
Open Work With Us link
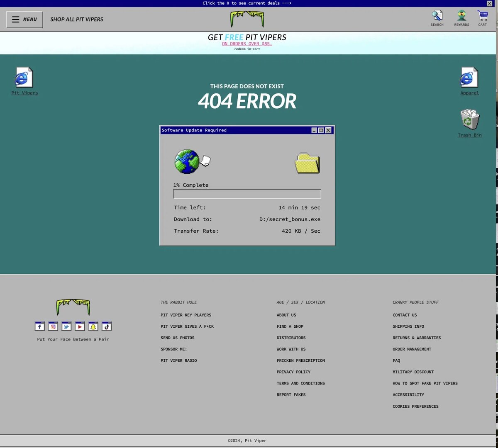click(x=291, y=349)
